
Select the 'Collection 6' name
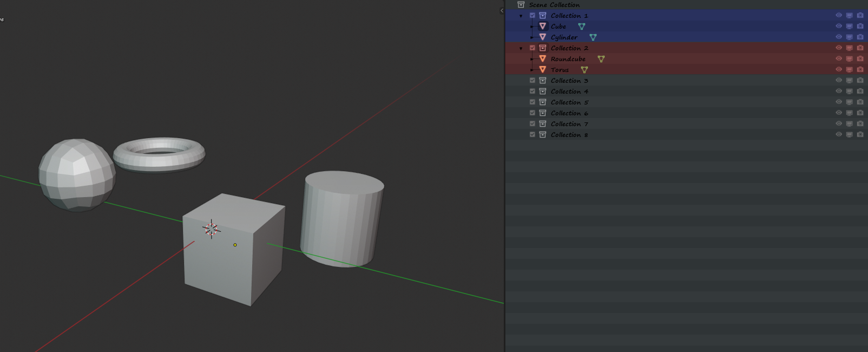click(x=569, y=113)
